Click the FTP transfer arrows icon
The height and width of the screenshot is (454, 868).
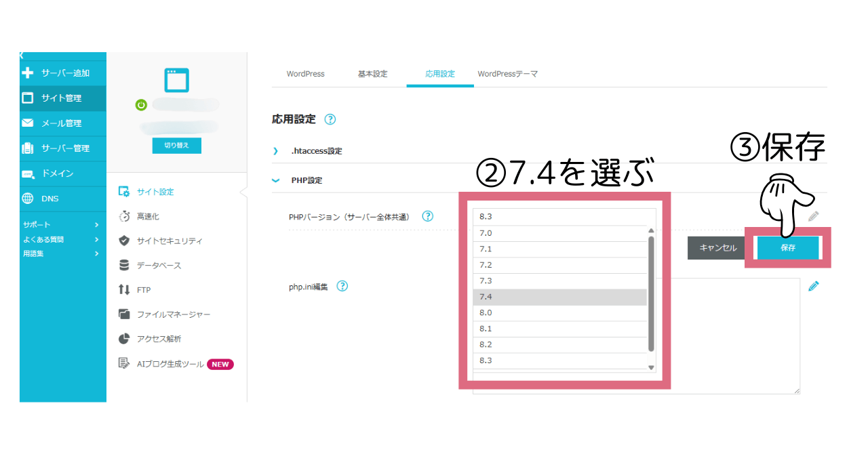[124, 290]
